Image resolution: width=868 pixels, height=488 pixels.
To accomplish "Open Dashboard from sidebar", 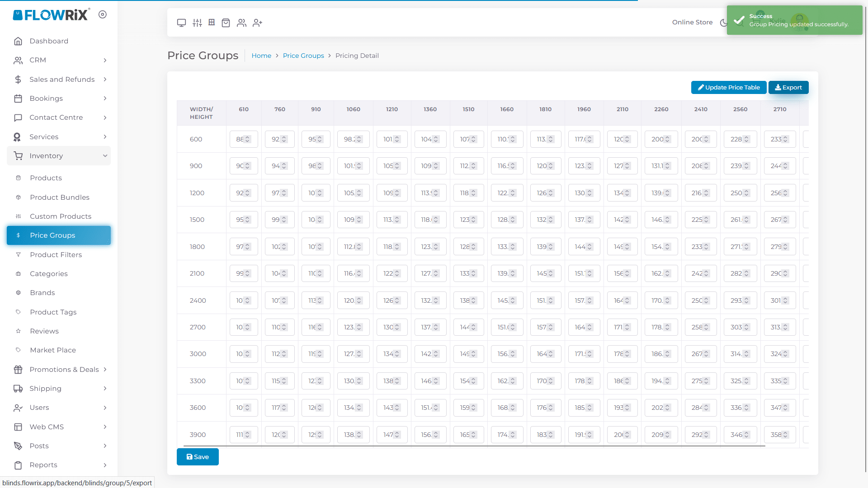I will click(49, 41).
